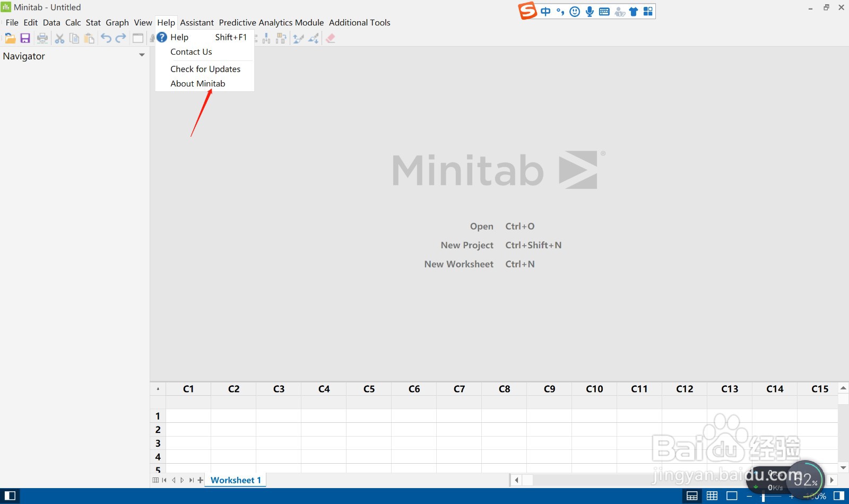Open the skin shirt icon in IME bar
849x504 pixels.
pos(634,12)
